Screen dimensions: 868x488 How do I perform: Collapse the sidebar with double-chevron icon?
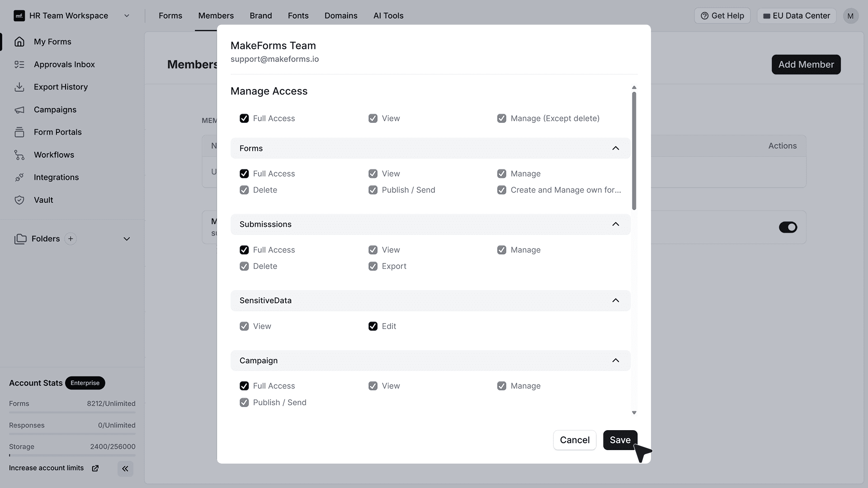tap(125, 469)
